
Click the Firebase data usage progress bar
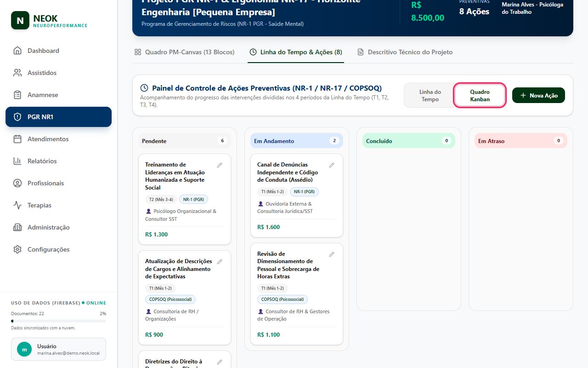[58, 321]
